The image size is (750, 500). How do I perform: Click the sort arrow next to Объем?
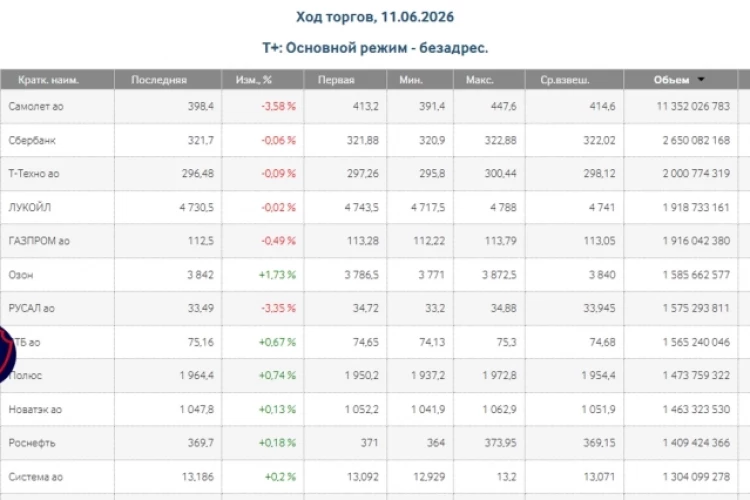pyautogui.click(x=701, y=79)
